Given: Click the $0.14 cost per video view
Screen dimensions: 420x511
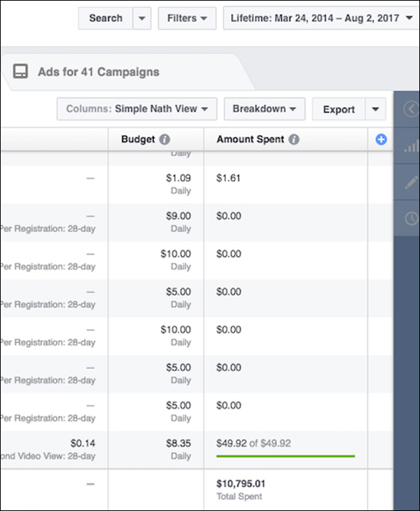Looking at the screenshot, I should [x=83, y=443].
